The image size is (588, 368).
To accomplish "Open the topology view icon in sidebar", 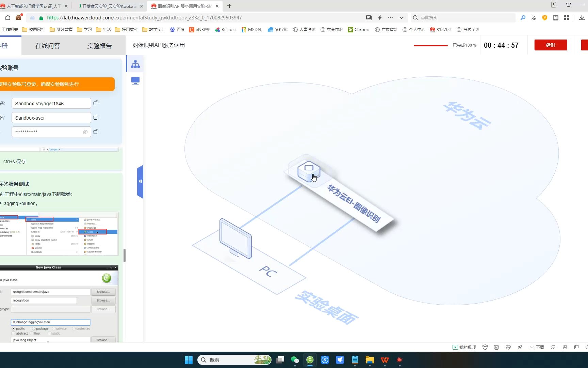I will point(135,64).
